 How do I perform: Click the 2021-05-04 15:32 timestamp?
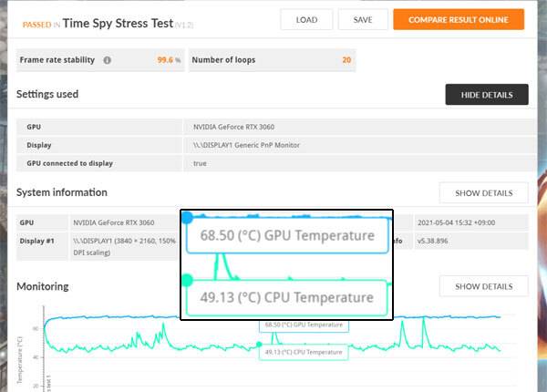[x=450, y=222]
